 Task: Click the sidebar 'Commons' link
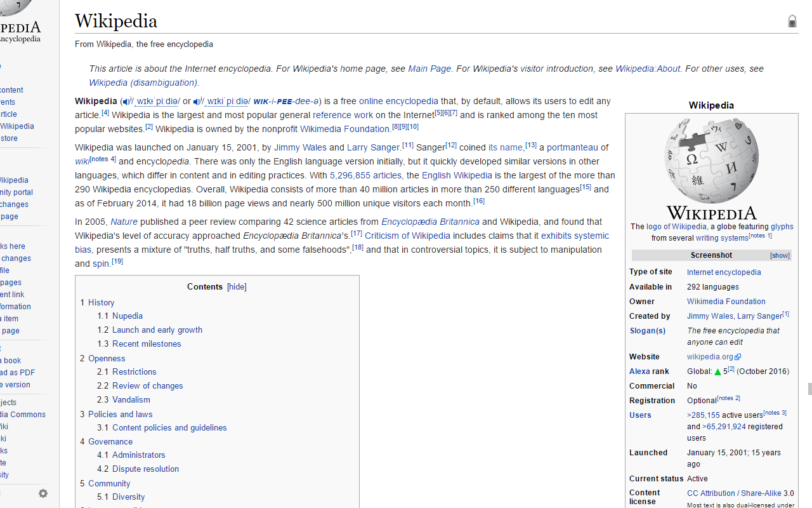click(23, 415)
